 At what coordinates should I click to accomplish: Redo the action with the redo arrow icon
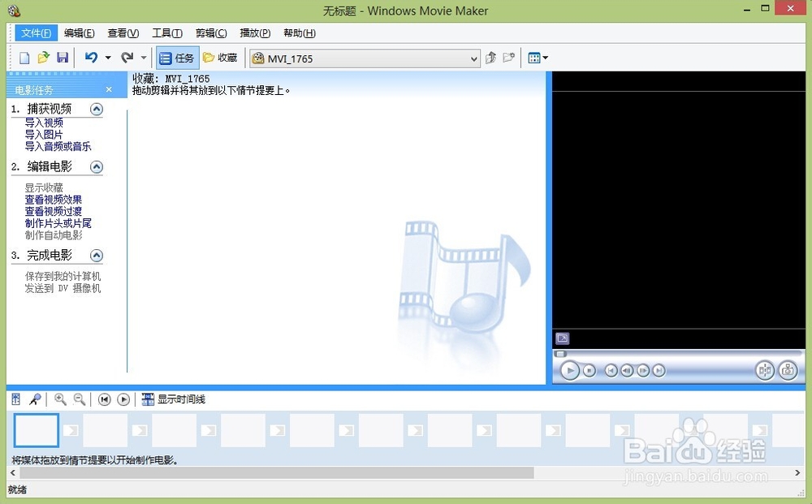tap(127, 58)
